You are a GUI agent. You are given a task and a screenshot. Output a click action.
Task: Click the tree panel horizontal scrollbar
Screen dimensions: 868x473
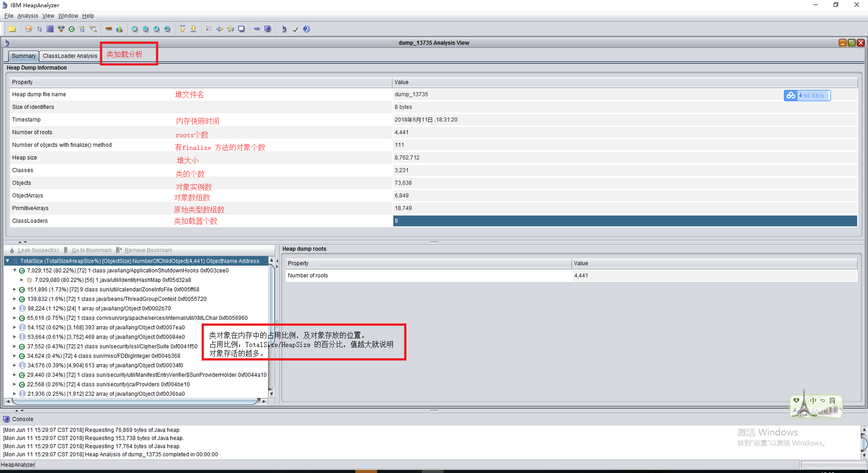136,401
